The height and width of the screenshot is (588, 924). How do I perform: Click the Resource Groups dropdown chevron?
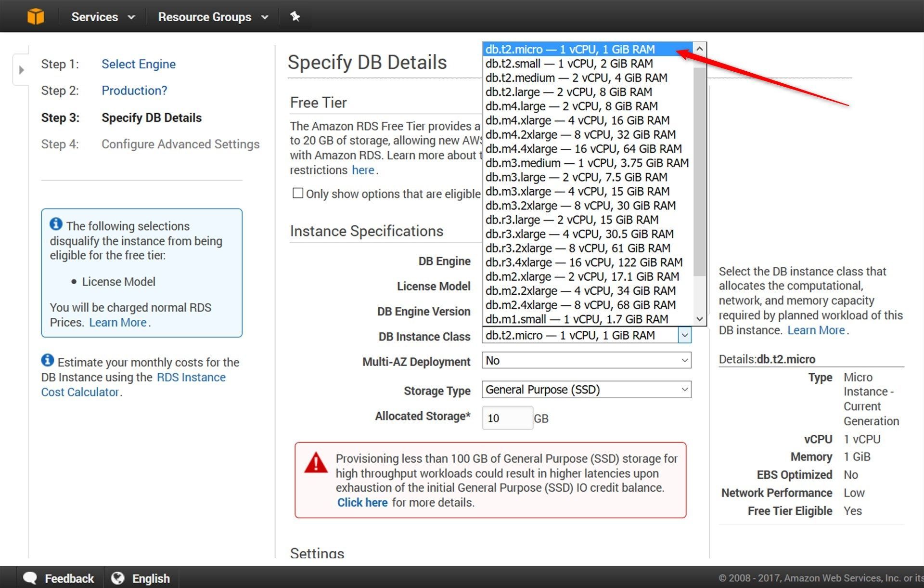click(x=264, y=17)
